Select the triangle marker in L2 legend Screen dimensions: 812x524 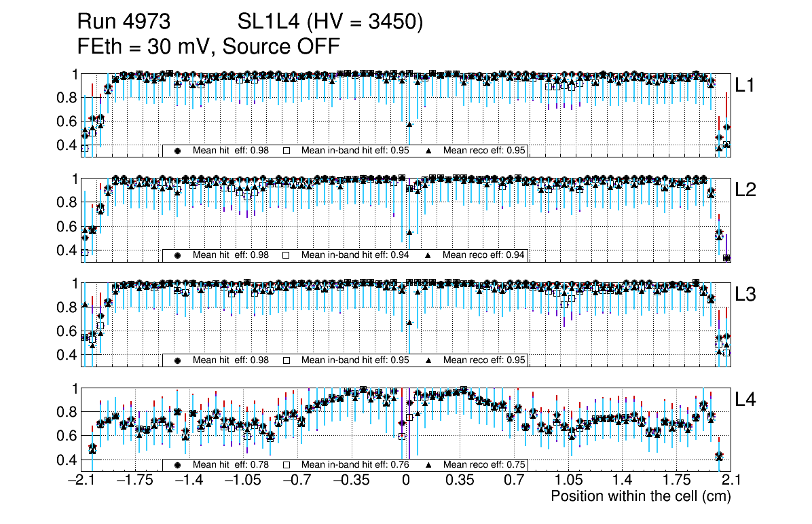(428, 256)
